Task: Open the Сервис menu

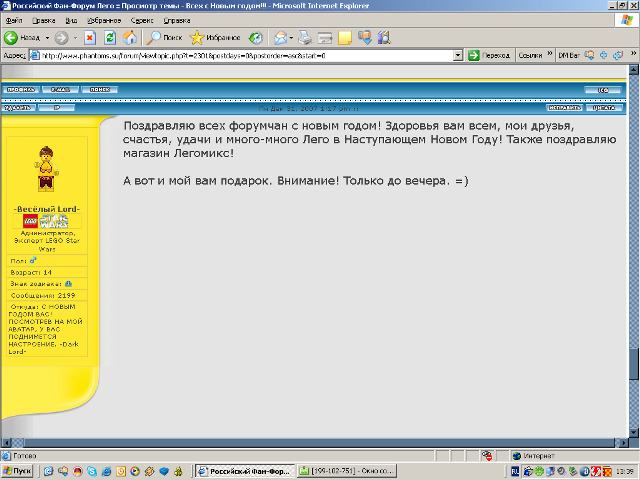Action: click(142, 20)
